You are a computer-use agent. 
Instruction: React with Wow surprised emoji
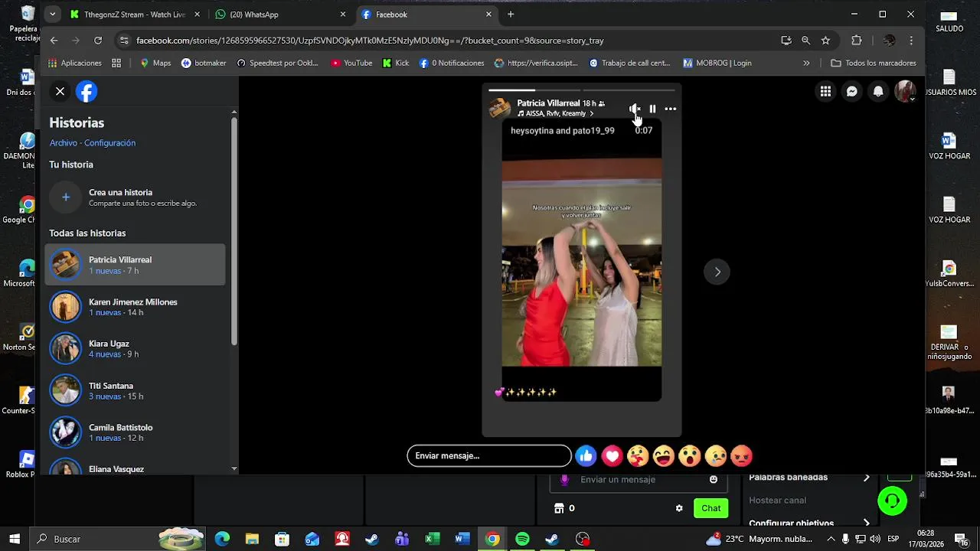[690, 456]
